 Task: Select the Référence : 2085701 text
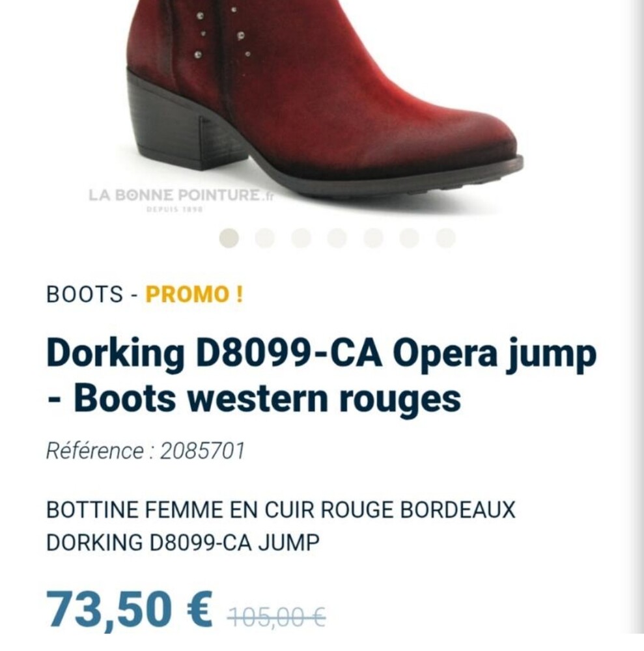[146, 451]
